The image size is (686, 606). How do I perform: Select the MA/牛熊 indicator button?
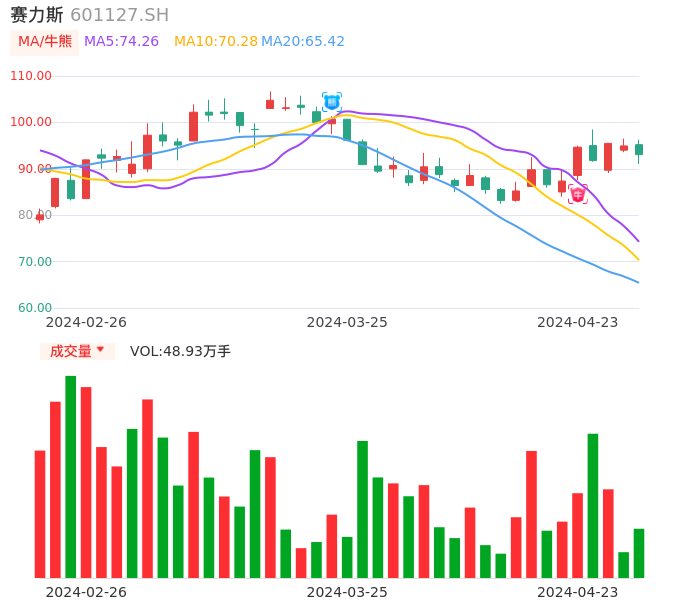(44, 42)
